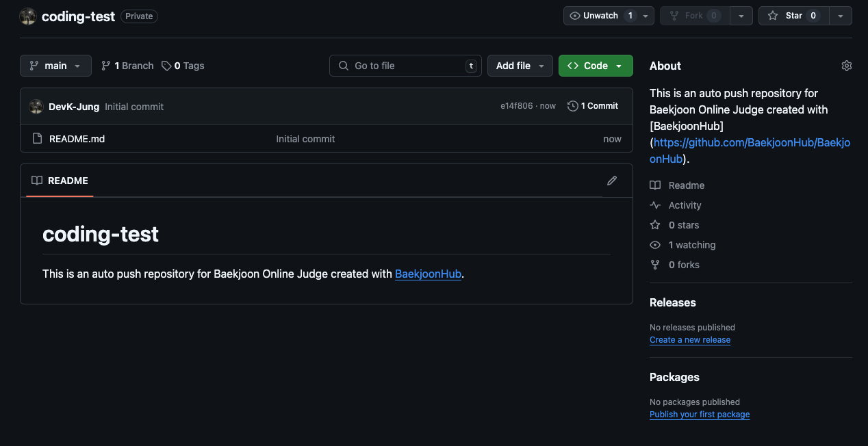The image size is (868, 446).
Task: Click Publish your first package link
Action: (699, 415)
